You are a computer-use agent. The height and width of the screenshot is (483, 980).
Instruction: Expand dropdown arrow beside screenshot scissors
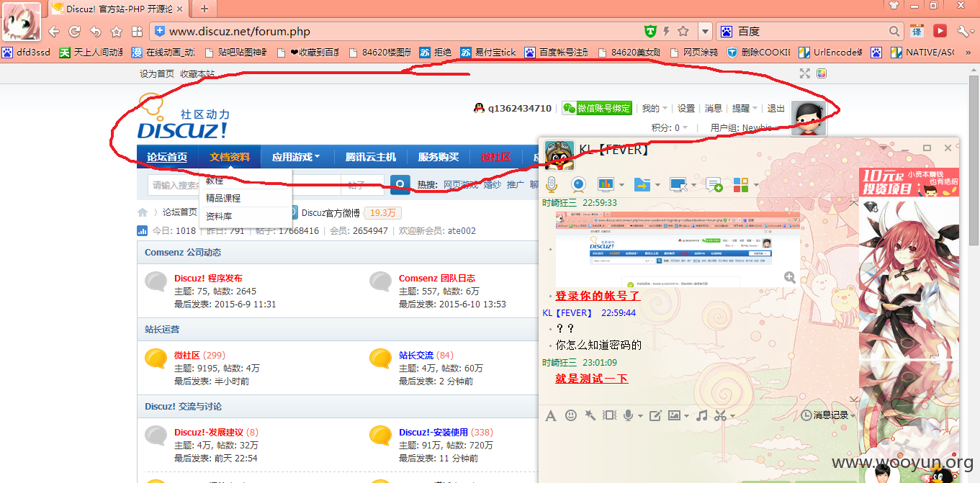[732, 416]
